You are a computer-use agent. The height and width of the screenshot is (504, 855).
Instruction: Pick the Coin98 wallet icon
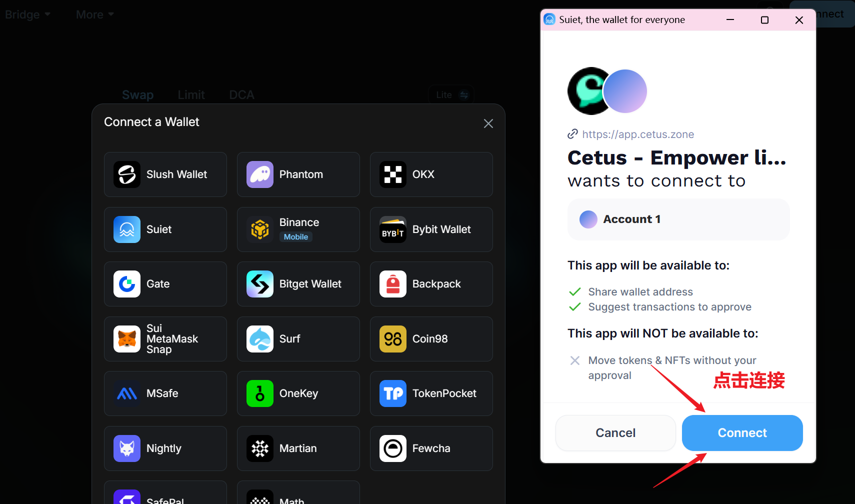click(393, 339)
